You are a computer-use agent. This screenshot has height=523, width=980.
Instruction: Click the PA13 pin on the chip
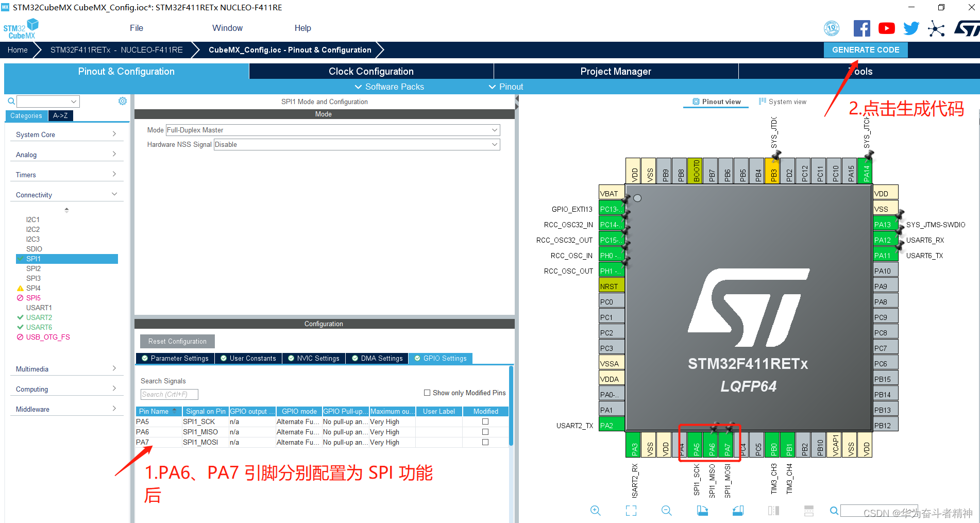[x=885, y=224]
